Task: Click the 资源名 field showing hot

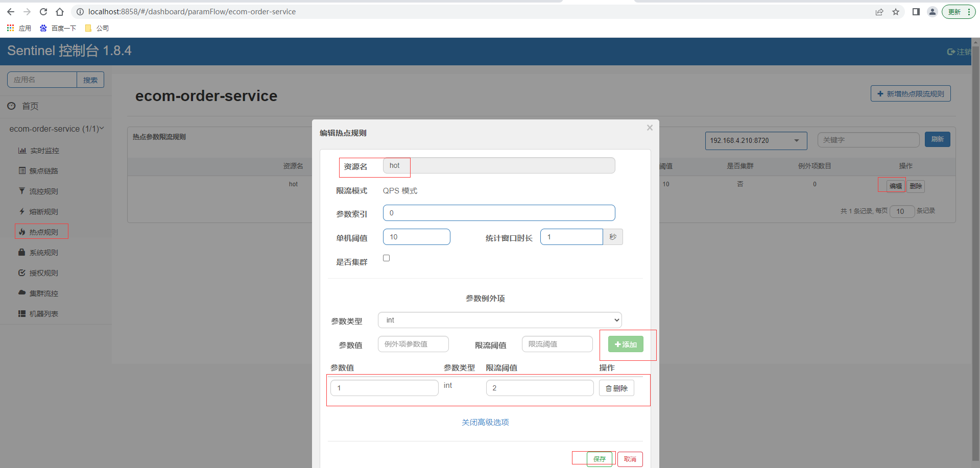Action: pyautogui.click(x=499, y=165)
